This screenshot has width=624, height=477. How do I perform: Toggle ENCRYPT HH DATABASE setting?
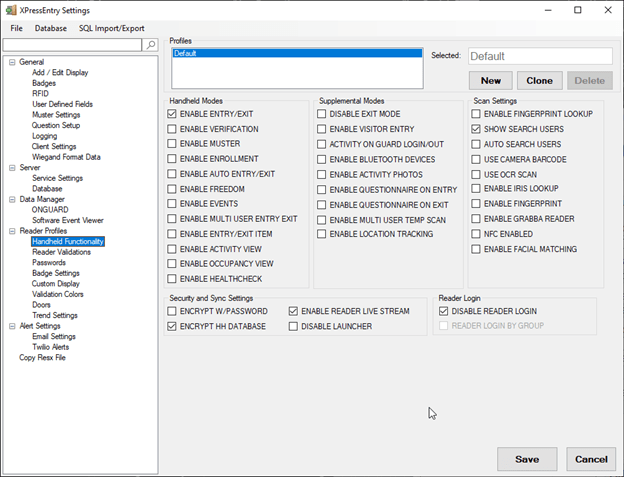tap(173, 326)
